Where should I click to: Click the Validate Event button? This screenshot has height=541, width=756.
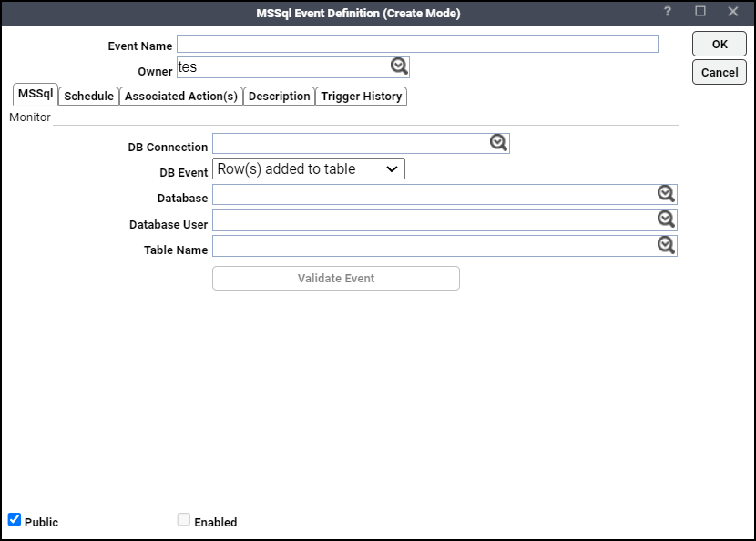coord(336,278)
